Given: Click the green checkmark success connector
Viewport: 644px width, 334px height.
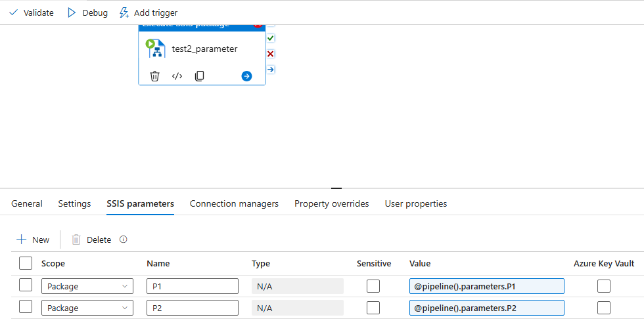Looking at the screenshot, I should [270, 39].
